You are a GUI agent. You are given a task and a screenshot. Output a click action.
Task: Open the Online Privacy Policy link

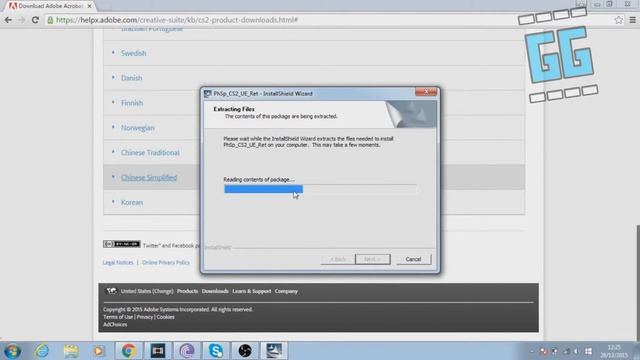[166, 262]
